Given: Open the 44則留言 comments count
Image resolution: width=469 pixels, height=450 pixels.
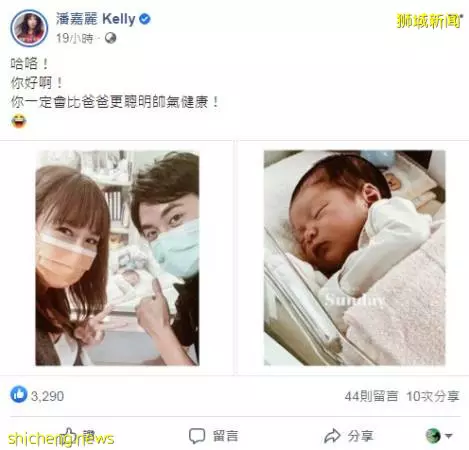Looking at the screenshot, I should coord(371,396).
